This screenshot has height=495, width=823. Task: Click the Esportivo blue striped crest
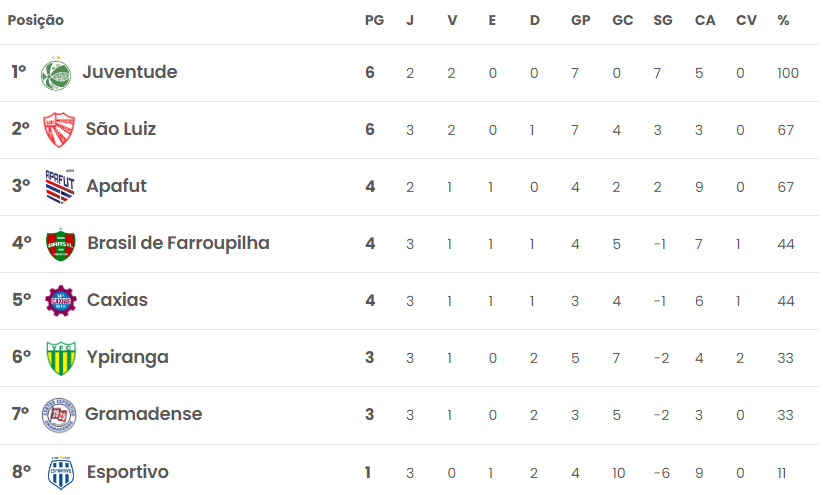point(61,472)
